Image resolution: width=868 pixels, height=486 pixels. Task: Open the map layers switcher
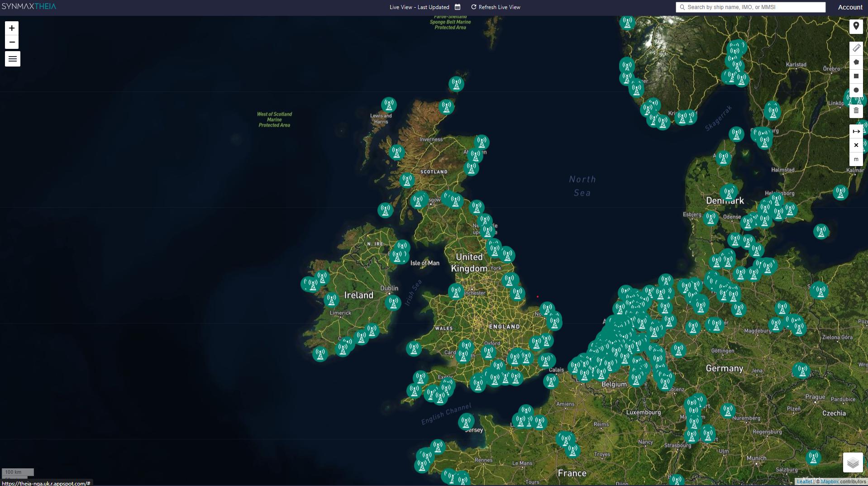pyautogui.click(x=853, y=462)
